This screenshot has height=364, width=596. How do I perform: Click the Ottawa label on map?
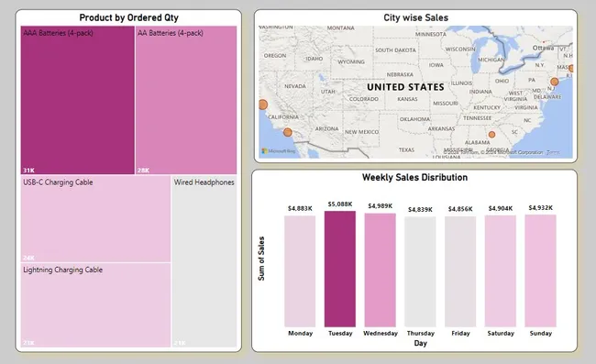tap(543, 48)
